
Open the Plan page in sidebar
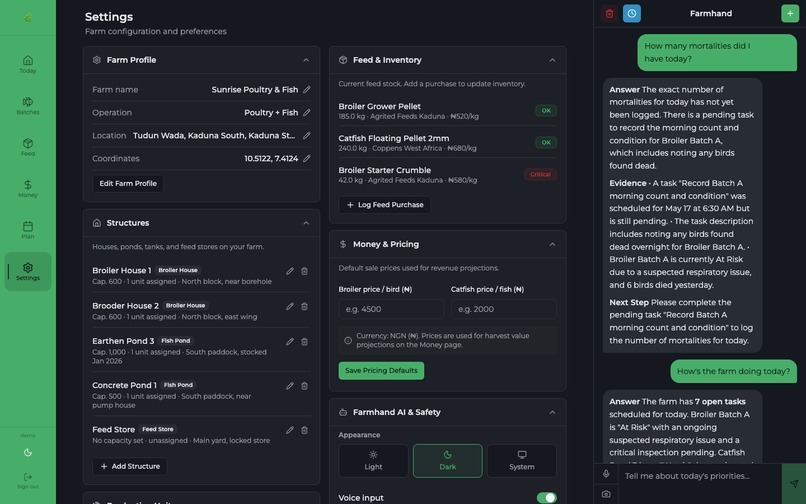tap(28, 230)
